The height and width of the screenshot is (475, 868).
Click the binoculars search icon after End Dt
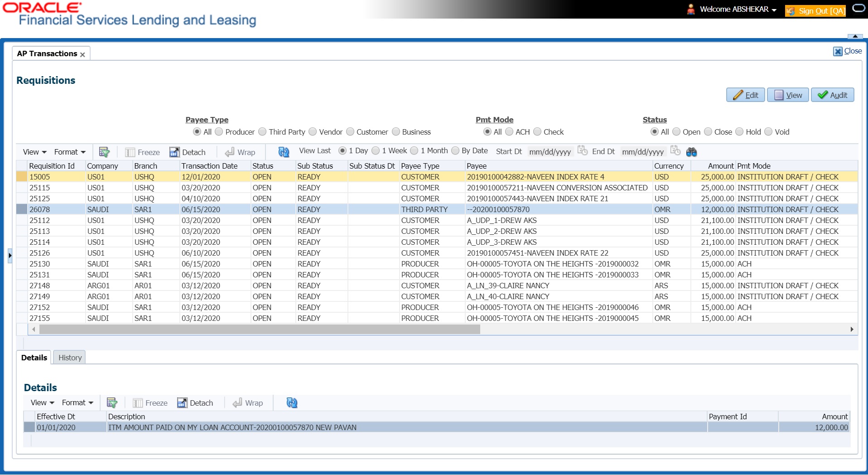(x=692, y=152)
